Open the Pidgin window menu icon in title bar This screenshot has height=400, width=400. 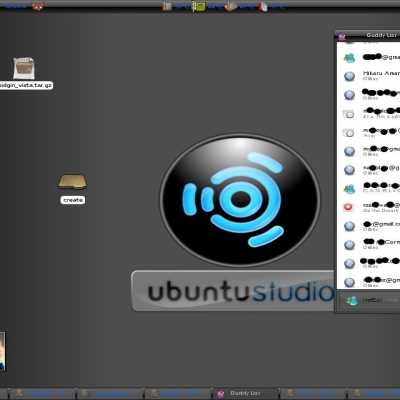342,36
